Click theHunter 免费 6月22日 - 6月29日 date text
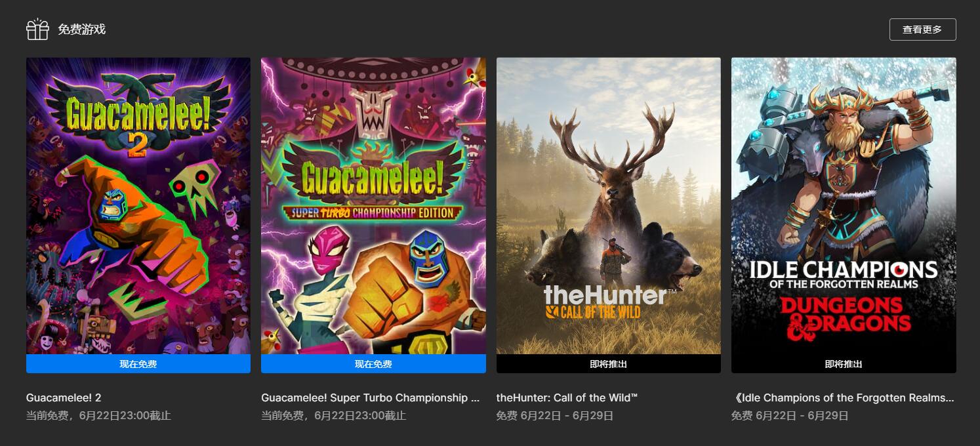 pyautogui.click(x=555, y=416)
